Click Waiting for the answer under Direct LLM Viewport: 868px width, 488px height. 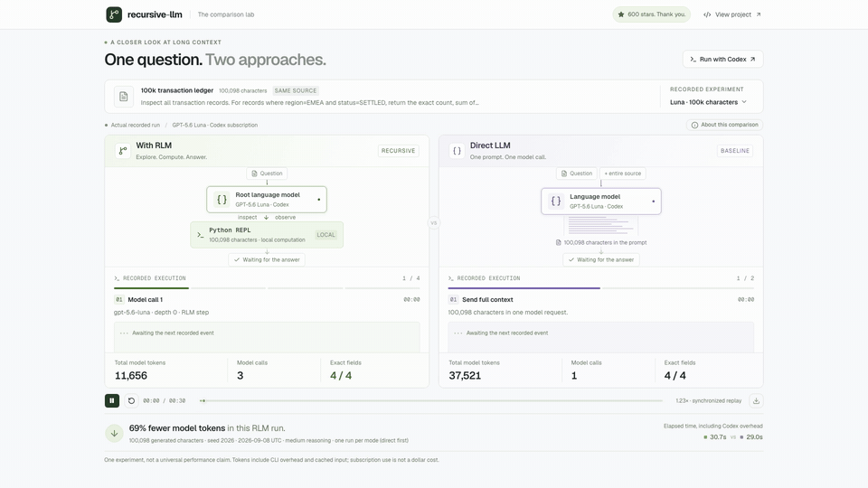[600, 259]
